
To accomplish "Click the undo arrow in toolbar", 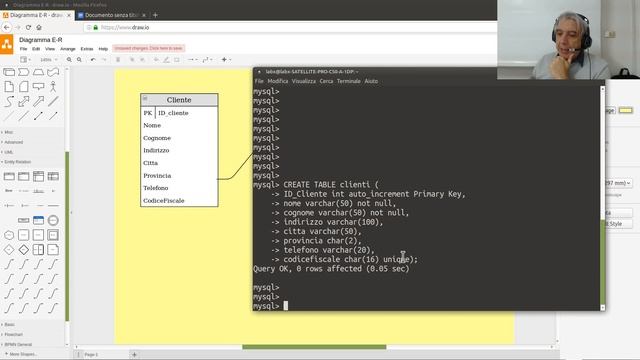I will (x=93, y=60).
